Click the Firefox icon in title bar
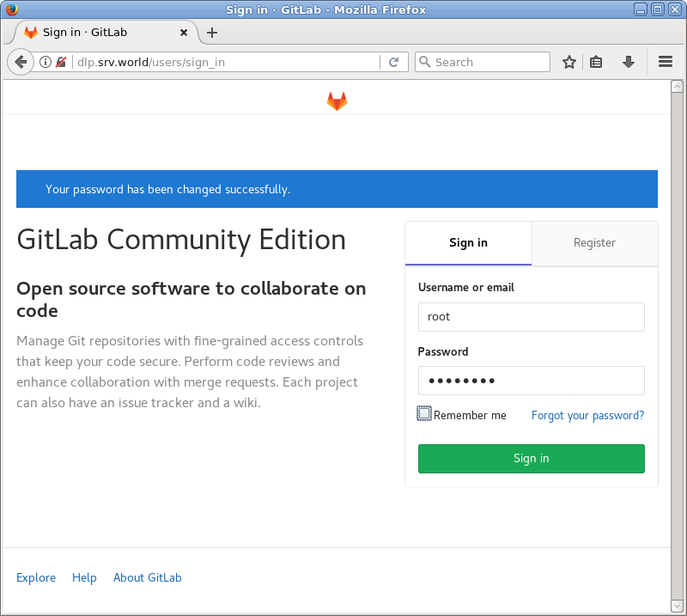The image size is (687, 616). tap(12, 9)
